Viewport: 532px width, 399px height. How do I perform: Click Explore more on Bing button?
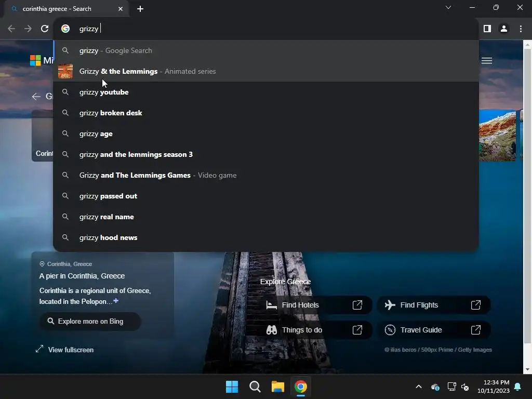(x=90, y=321)
